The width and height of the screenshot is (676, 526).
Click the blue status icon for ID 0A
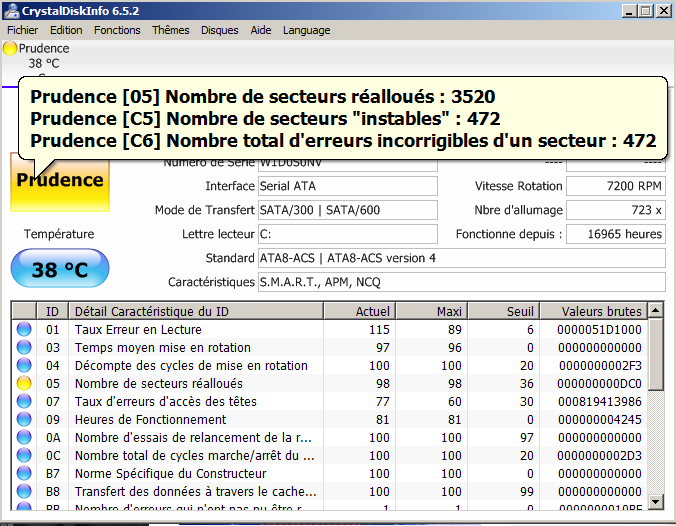point(24,438)
